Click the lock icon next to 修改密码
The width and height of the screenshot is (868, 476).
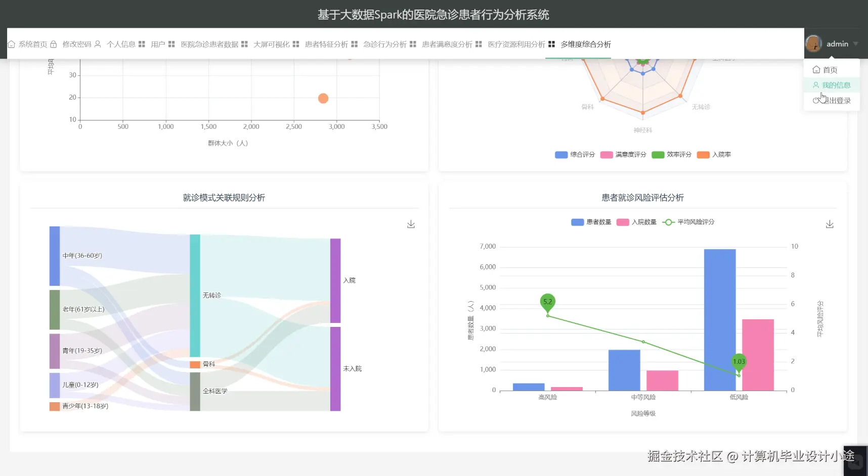[x=53, y=44]
